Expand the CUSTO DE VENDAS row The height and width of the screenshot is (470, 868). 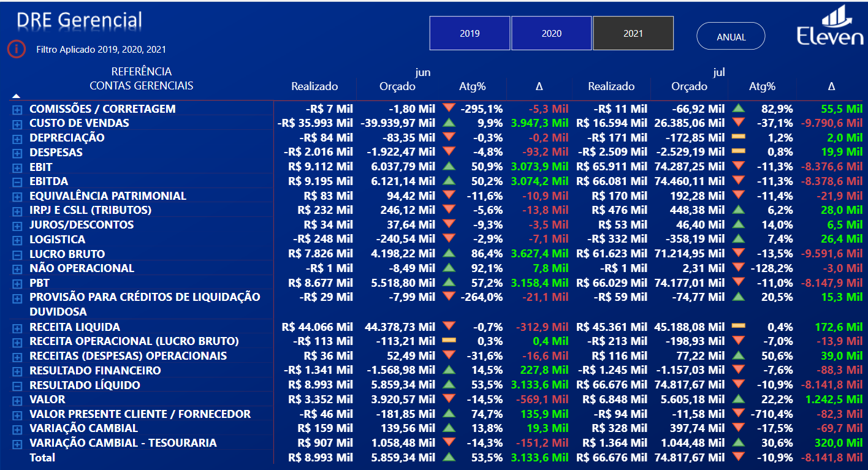17,124
